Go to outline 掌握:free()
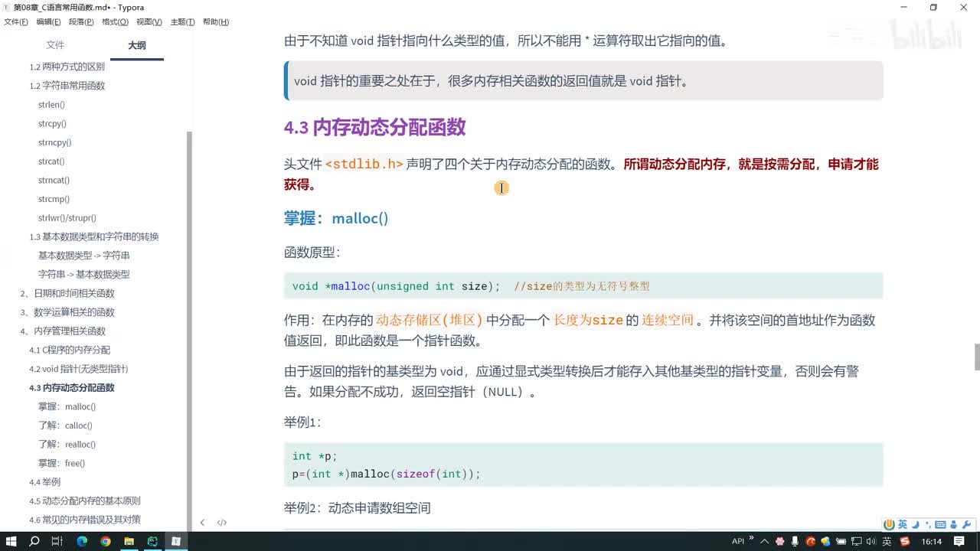Viewport: 980px width, 551px height. pyautogui.click(x=61, y=463)
